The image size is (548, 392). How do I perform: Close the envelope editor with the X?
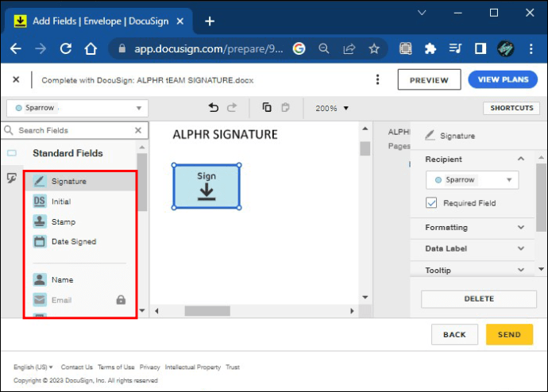[x=16, y=79]
